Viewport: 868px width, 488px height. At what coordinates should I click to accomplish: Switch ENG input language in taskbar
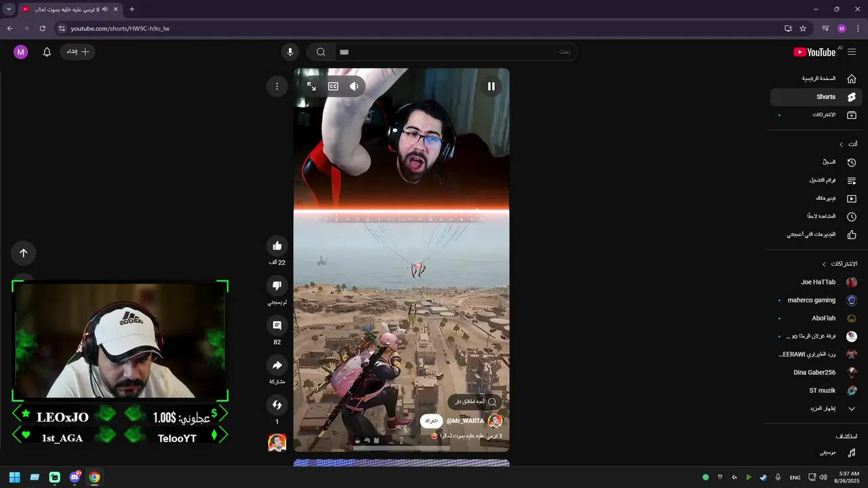click(x=795, y=477)
